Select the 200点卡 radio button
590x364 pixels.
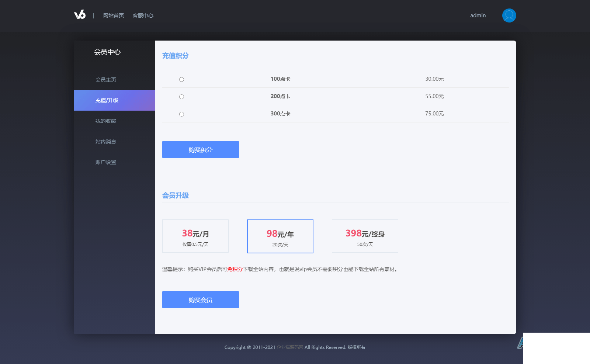pyautogui.click(x=181, y=97)
